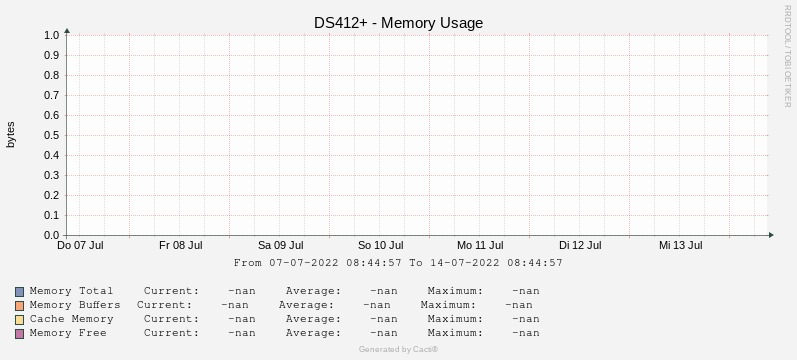This screenshot has width=797, height=360.
Task: Select the Mo 11 Jul axis label
Action: 480,246
